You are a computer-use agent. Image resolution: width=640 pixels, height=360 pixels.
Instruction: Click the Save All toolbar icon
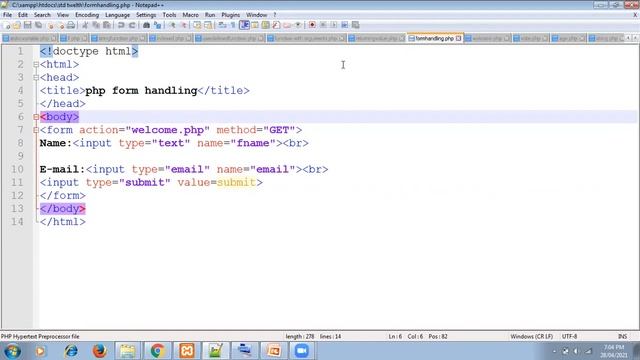pos(38,25)
